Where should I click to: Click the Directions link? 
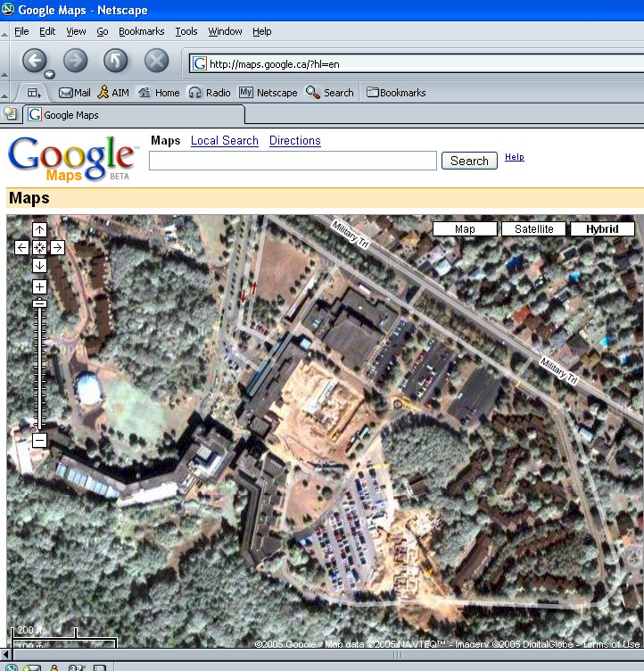click(295, 140)
